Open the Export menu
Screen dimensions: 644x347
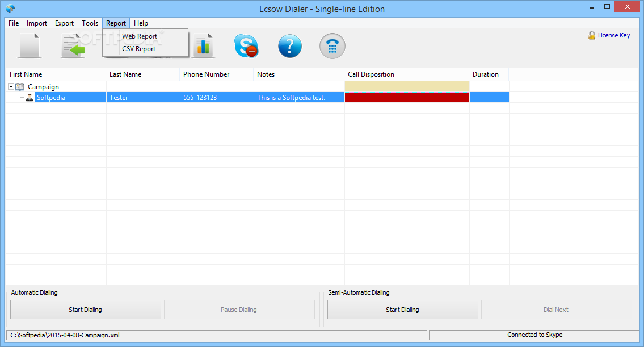65,23
